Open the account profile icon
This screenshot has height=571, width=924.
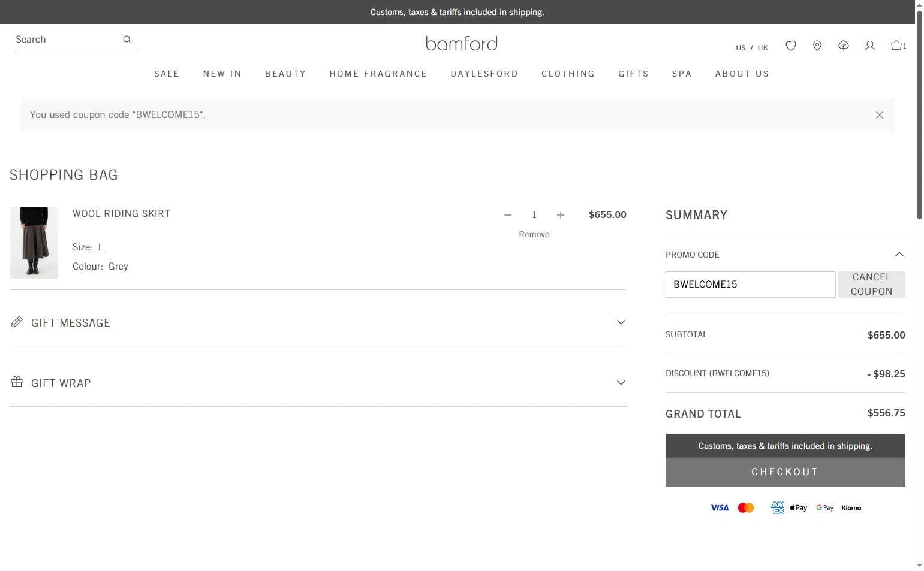[870, 46]
